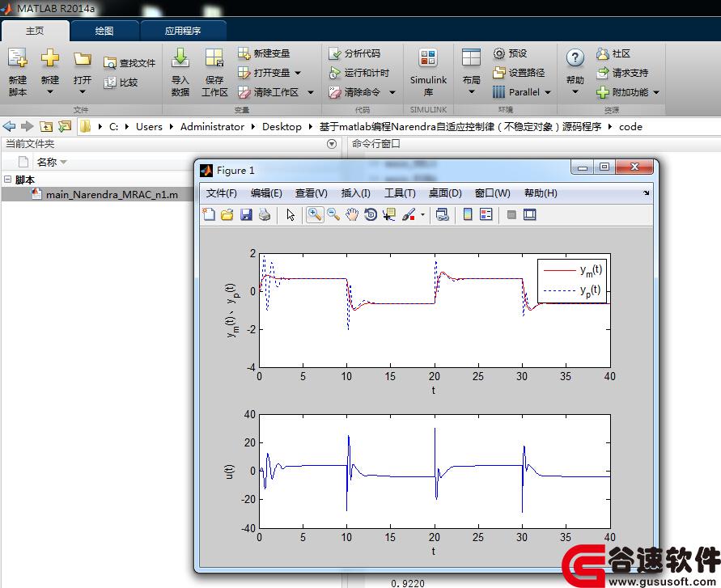
Task: Click Desktop in the path bar
Action: (x=282, y=127)
